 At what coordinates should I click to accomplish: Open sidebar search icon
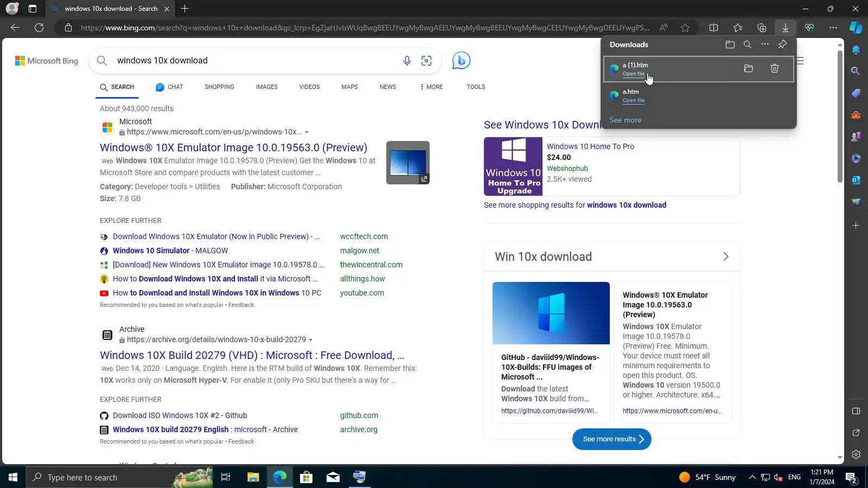tap(856, 71)
